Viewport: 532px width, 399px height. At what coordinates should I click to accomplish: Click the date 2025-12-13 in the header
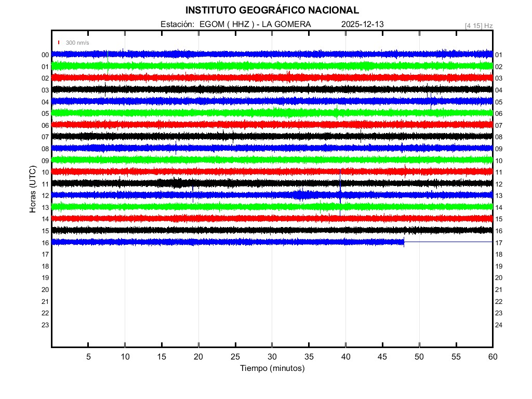click(x=363, y=24)
